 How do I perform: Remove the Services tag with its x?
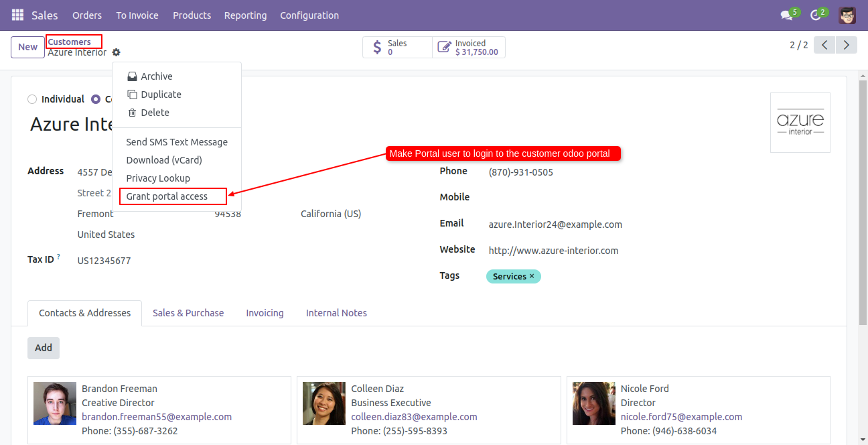(532, 276)
